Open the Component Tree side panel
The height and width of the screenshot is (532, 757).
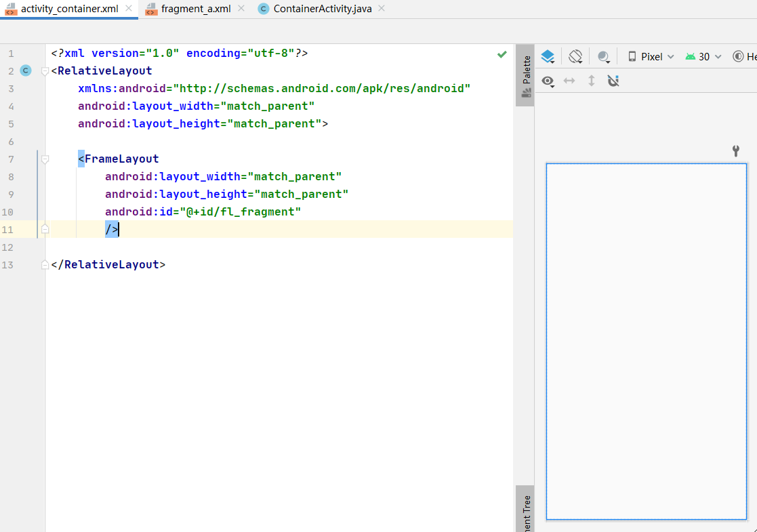click(x=525, y=510)
